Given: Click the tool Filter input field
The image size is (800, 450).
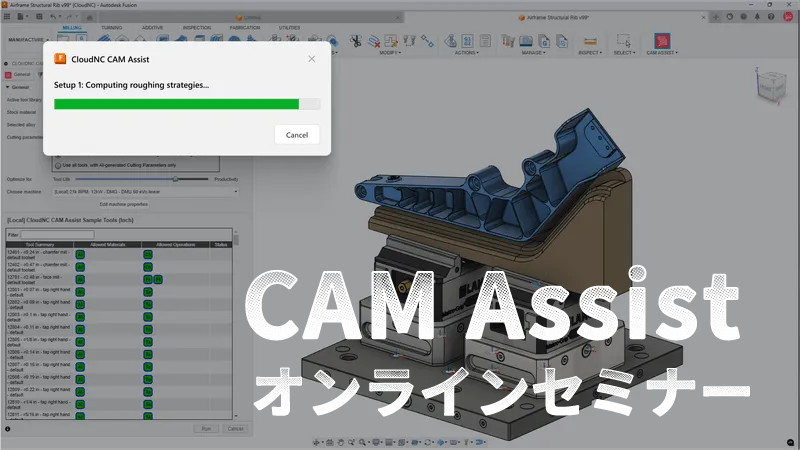Looking at the screenshot, I should click(x=57, y=235).
